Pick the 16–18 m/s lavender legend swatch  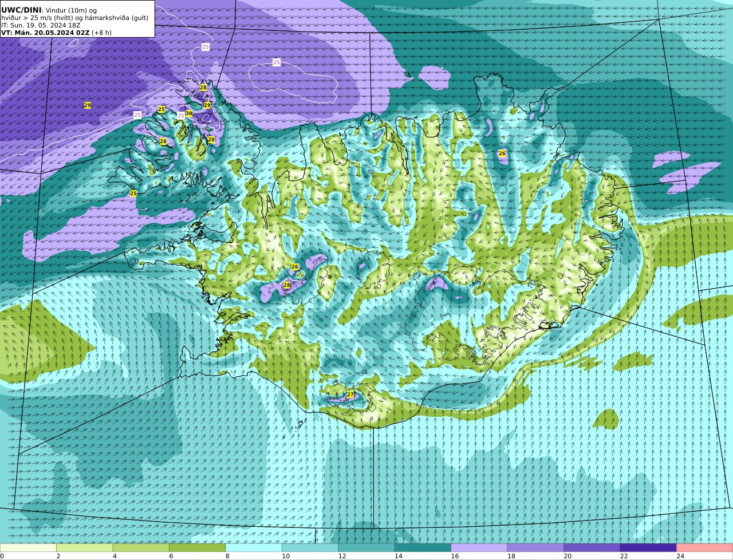coord(479,548)
